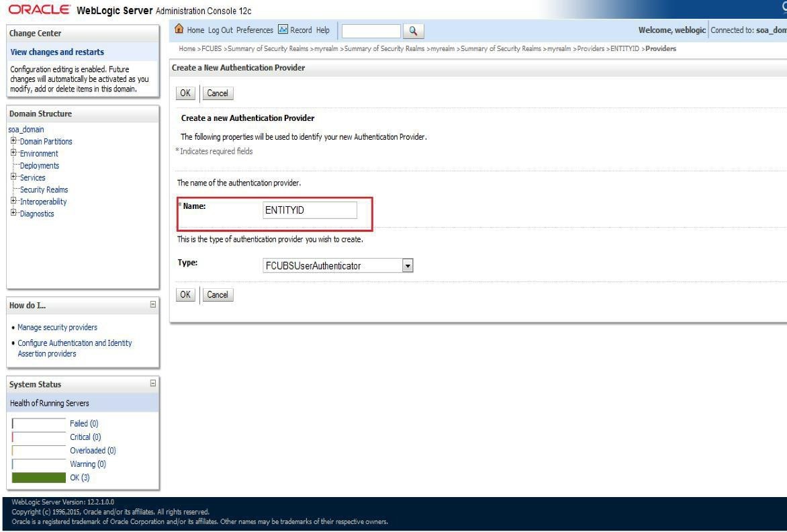787x532 pixels.
Task: Select Deployments in domain tree
Action: tap(39, 166)
